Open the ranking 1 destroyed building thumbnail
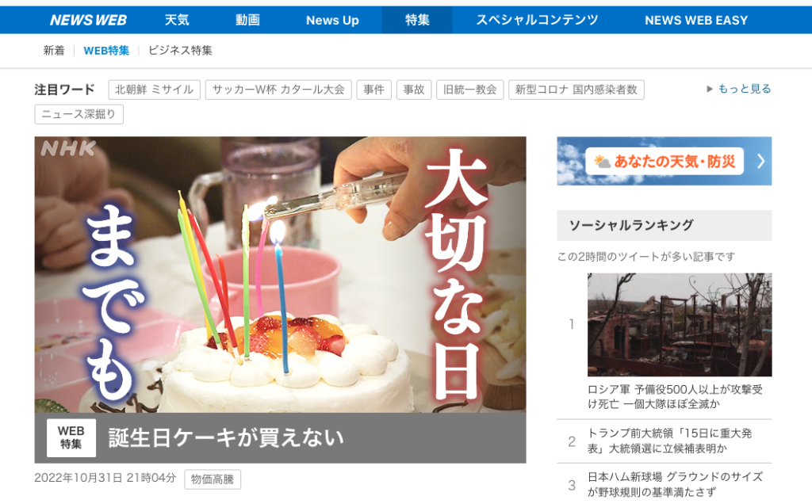 pyautogui.click(x=680, y=324)
